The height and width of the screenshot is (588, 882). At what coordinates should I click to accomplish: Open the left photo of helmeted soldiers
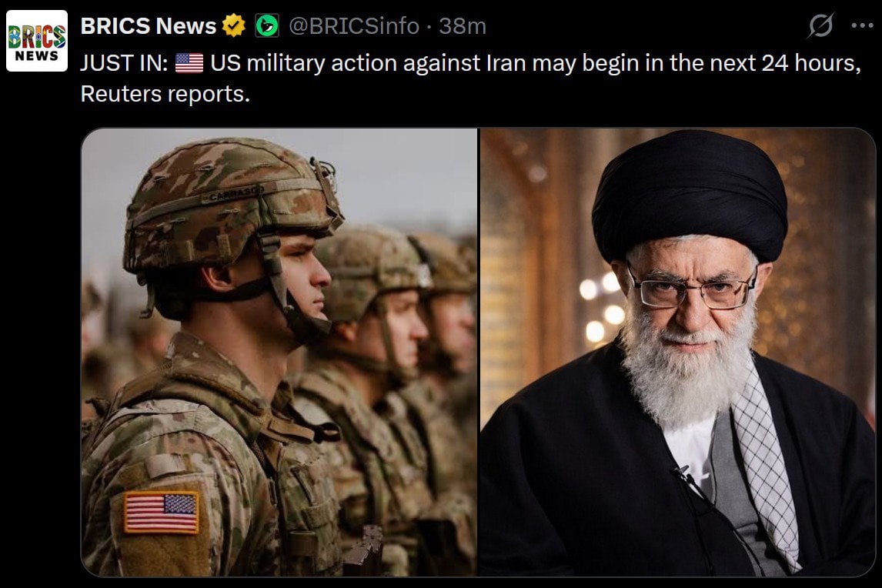(x=279, y=352)
